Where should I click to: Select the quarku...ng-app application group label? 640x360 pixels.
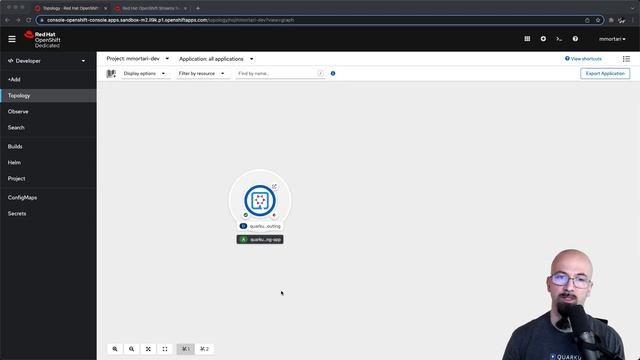coord(260,240)
